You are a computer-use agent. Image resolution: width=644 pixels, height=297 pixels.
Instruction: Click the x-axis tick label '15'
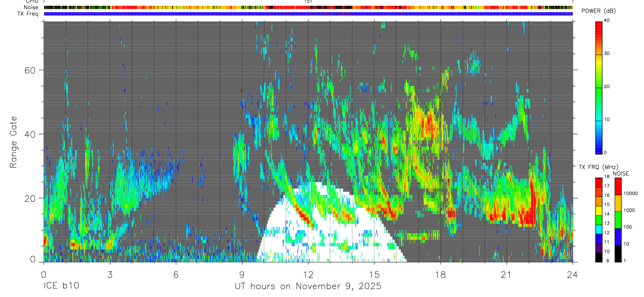point(374,274)
